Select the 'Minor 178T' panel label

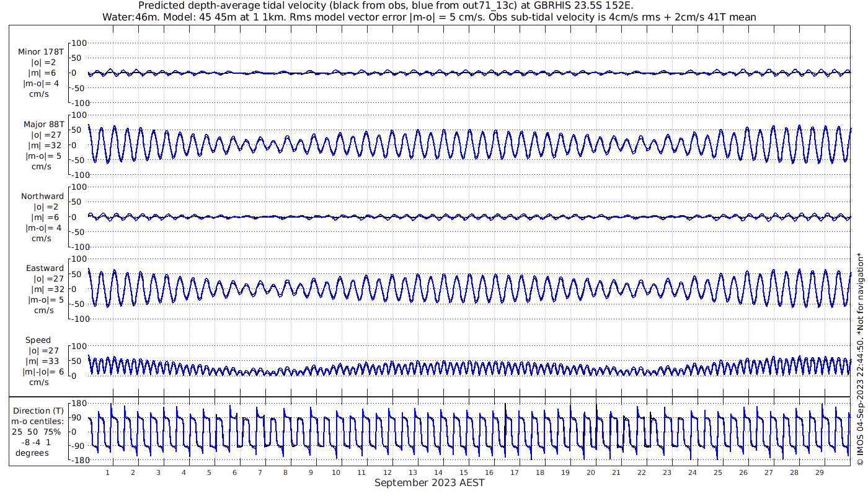(41, 52)
